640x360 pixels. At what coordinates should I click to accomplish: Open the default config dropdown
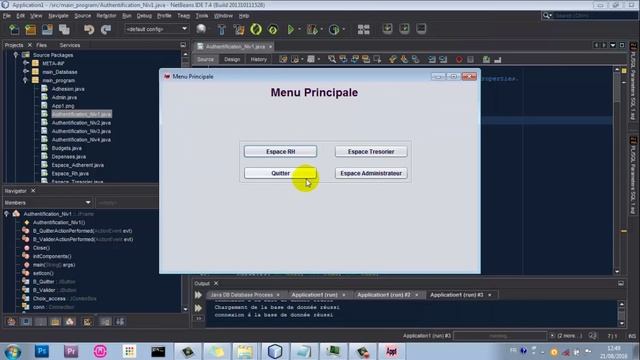coord(156,29)
